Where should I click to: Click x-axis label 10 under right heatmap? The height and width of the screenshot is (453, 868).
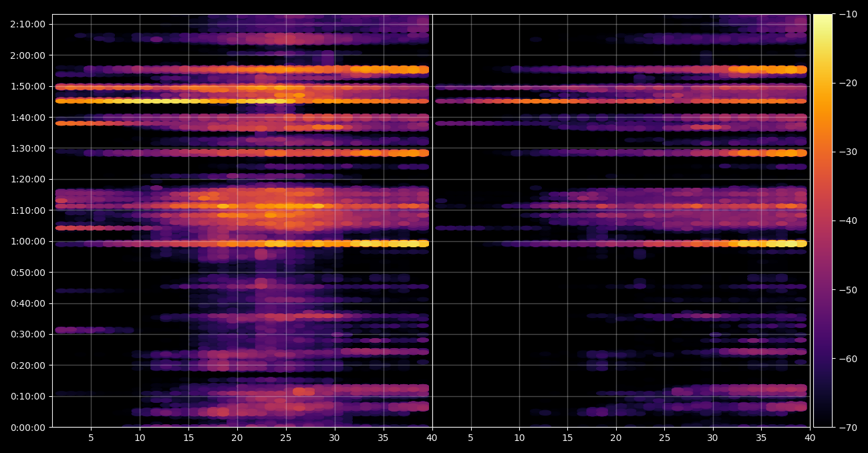519,438
